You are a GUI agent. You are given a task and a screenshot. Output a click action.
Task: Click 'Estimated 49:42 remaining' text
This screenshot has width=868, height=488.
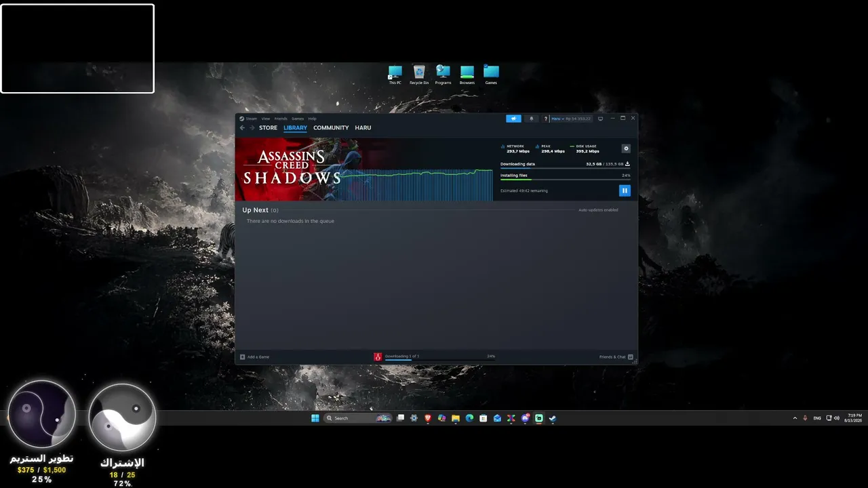(524, 190)
